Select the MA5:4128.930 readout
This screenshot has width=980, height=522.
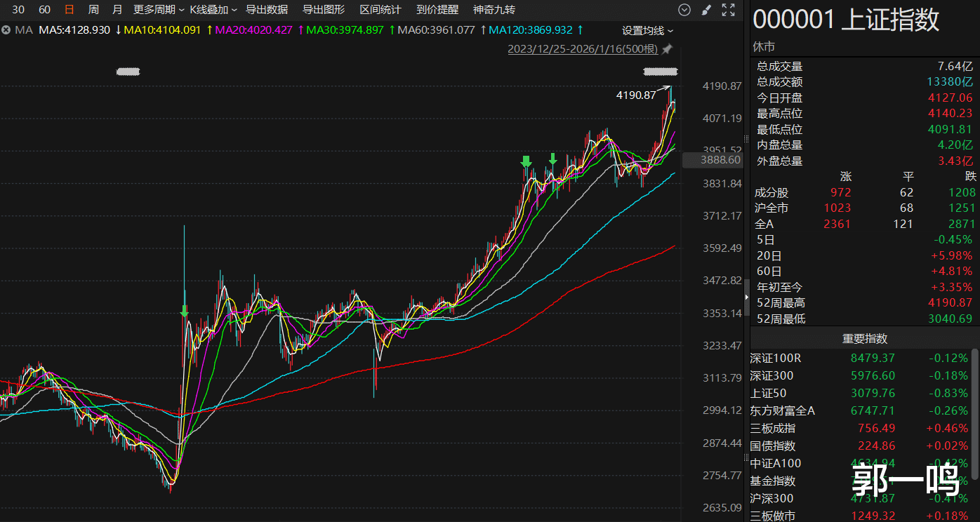point(74,30)
